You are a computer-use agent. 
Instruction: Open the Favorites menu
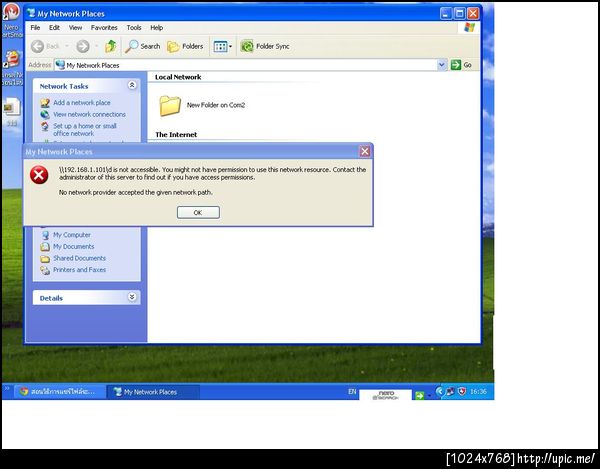tap(104, 28)
